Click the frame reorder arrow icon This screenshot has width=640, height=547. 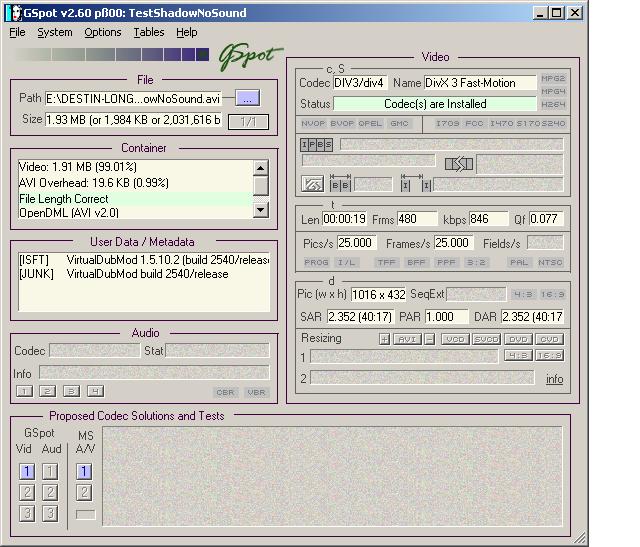click(459, 164)
